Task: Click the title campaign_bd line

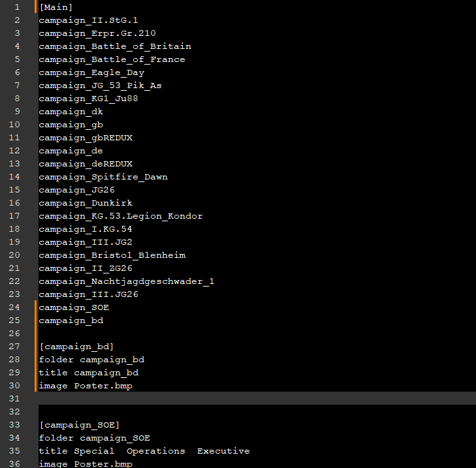Action: [89, 373]
